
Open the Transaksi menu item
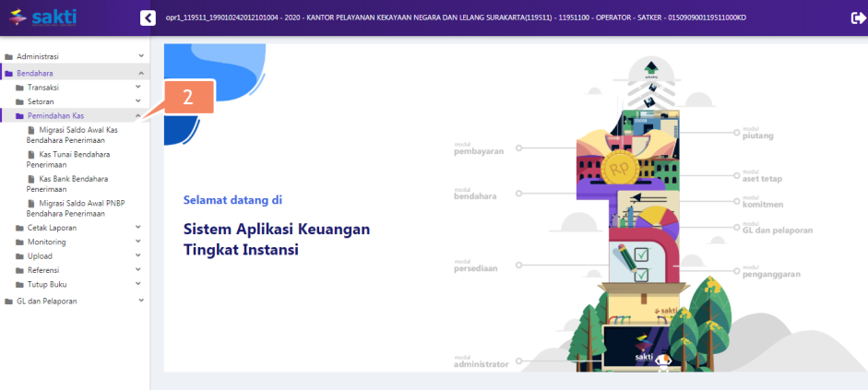(x=43, y=87)
